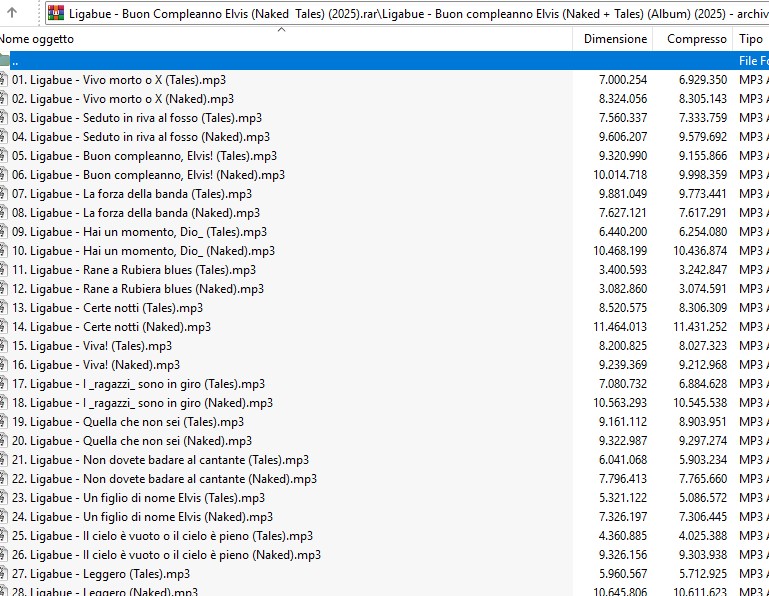769x596 pixels.
Task: Click size value 10.563.293
Action: pos(620,403)
